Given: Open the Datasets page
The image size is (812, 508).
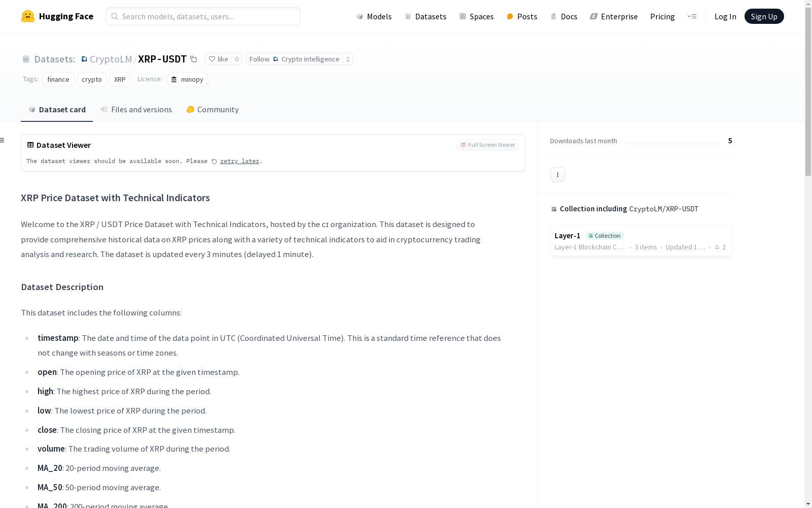Looking at the screenshot, I should [425, 16].
